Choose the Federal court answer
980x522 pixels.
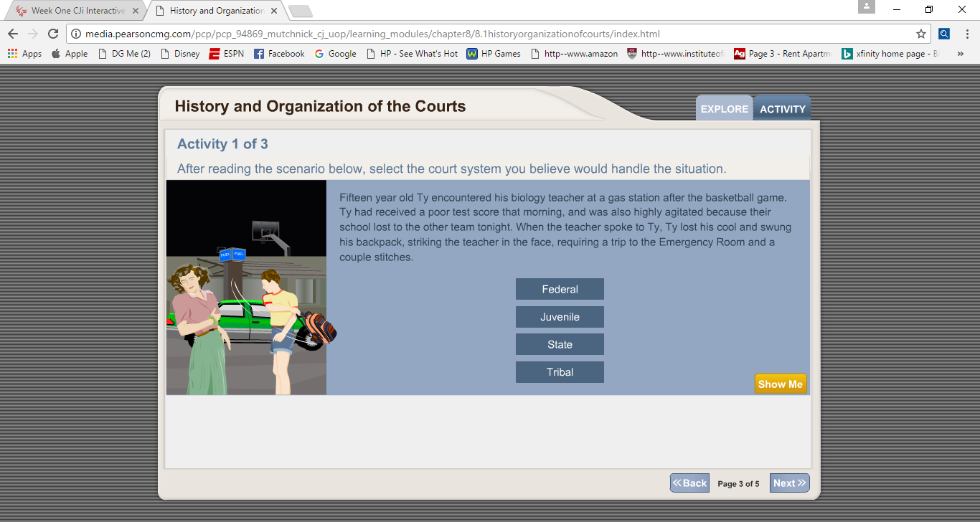(x=560, y=289)
